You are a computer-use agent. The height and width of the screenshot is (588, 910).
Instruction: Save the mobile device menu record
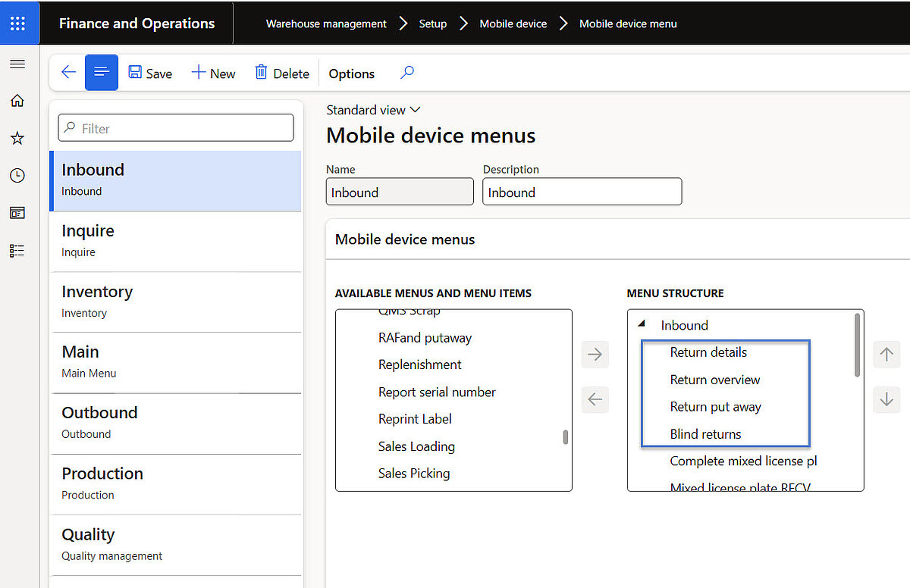[149, 73]
